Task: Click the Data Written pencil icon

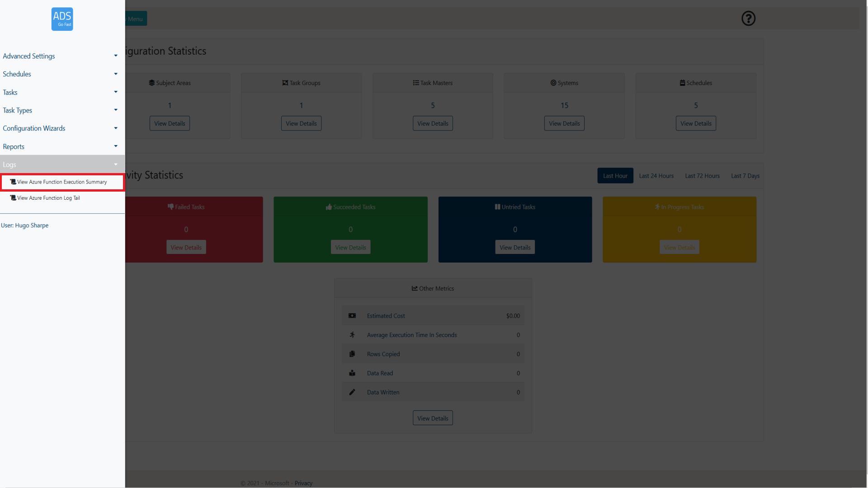Action: click(x=352, y=392)
